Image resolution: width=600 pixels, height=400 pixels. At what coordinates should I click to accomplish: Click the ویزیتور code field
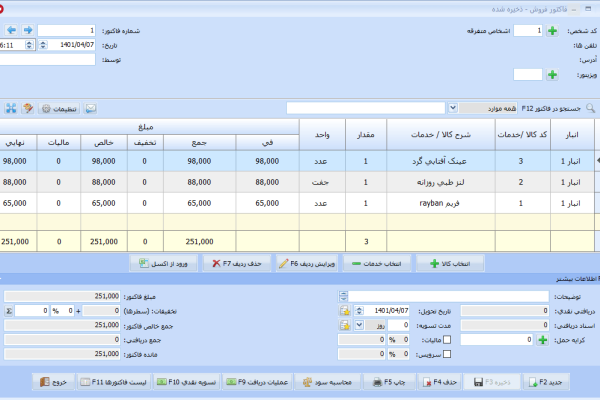tap(528, 75)
